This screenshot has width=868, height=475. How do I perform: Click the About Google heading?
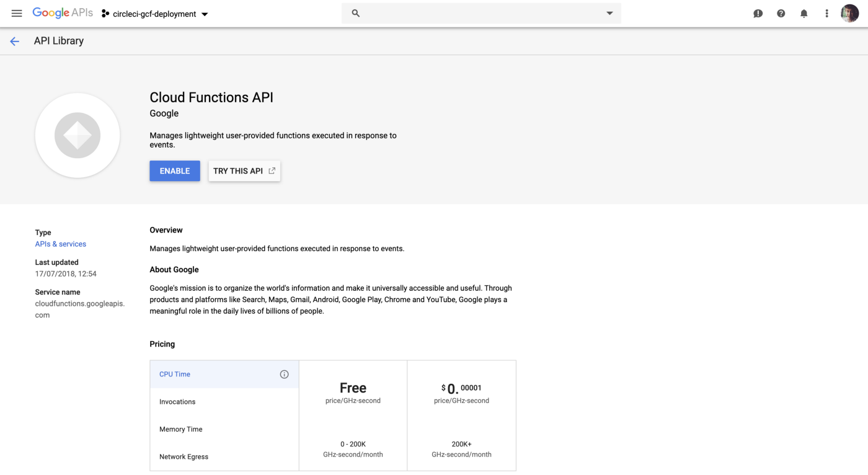(174, 270)
